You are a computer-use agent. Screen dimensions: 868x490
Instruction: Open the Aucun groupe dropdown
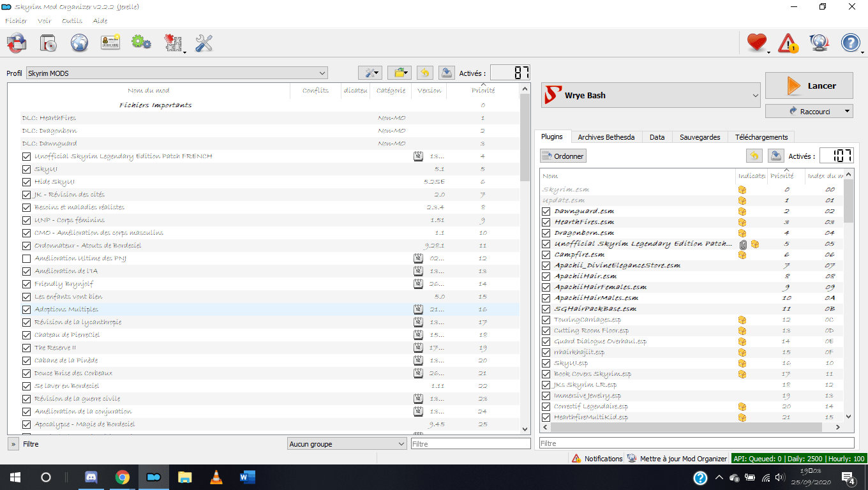coord(347,443)
